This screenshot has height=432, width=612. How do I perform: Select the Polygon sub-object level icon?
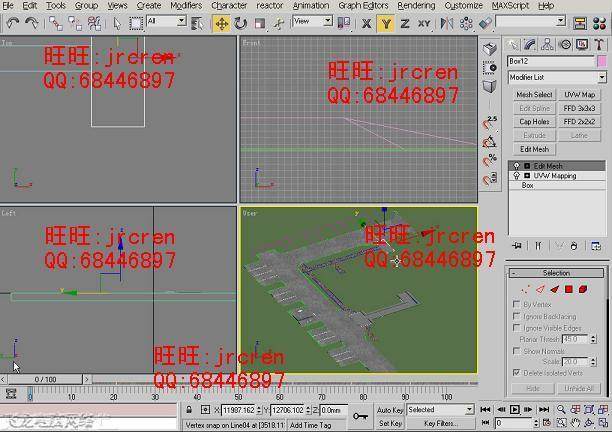(569, 289)
